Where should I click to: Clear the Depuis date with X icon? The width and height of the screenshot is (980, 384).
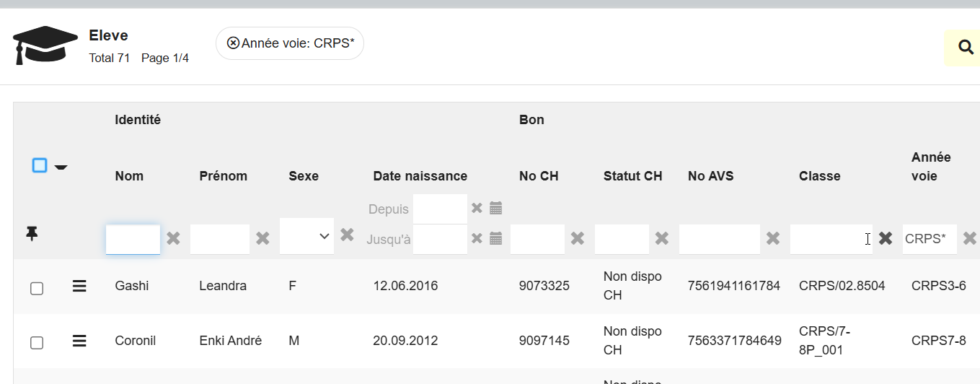[477, 208]
